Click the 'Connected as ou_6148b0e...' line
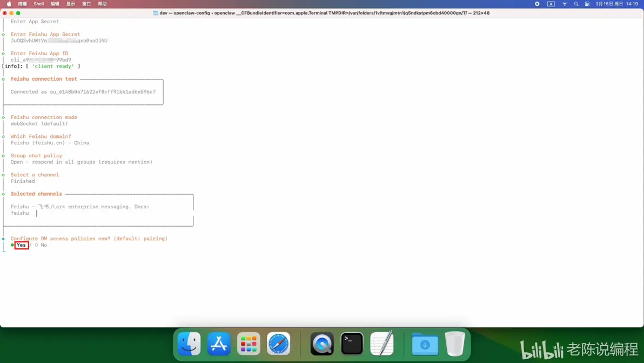 [83, 91]
